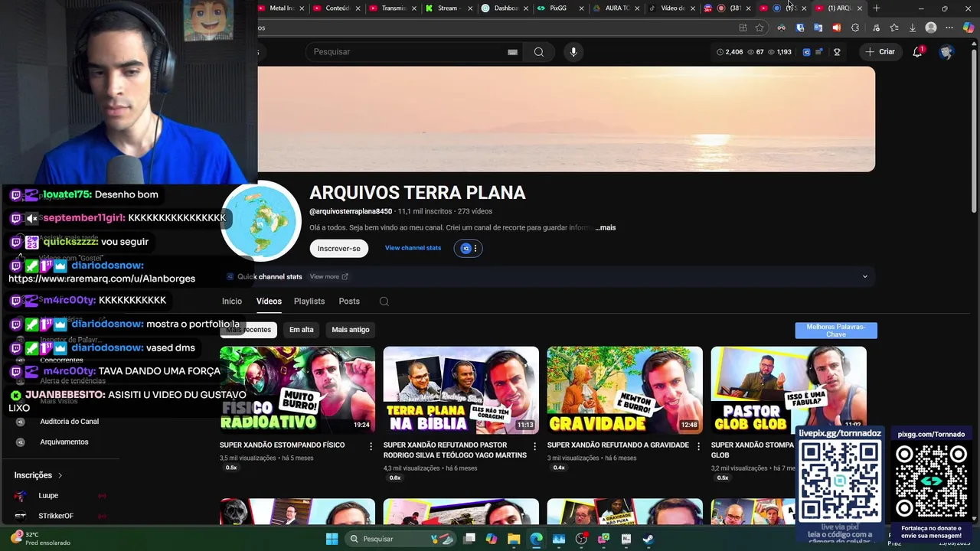Filter videos by Mais recentes
Image resolution: width=980 pixels, height=551 pixels.
point(249,330)
